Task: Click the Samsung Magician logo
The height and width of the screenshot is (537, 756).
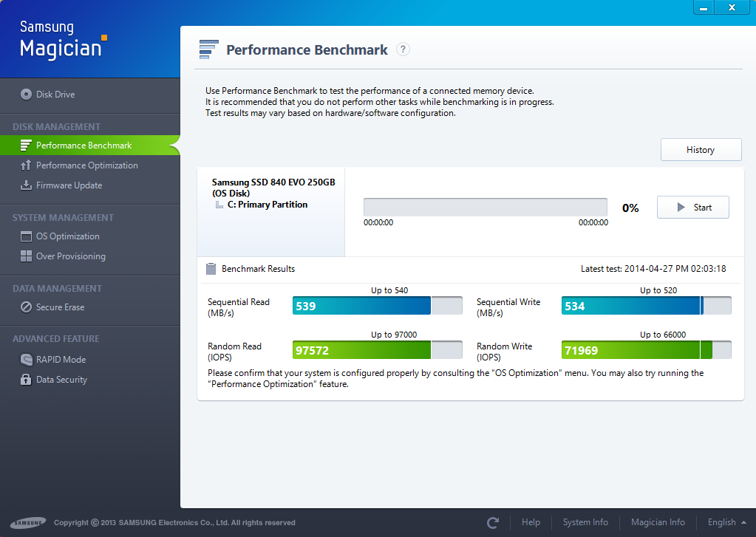Action: click(x=63, y=40)
